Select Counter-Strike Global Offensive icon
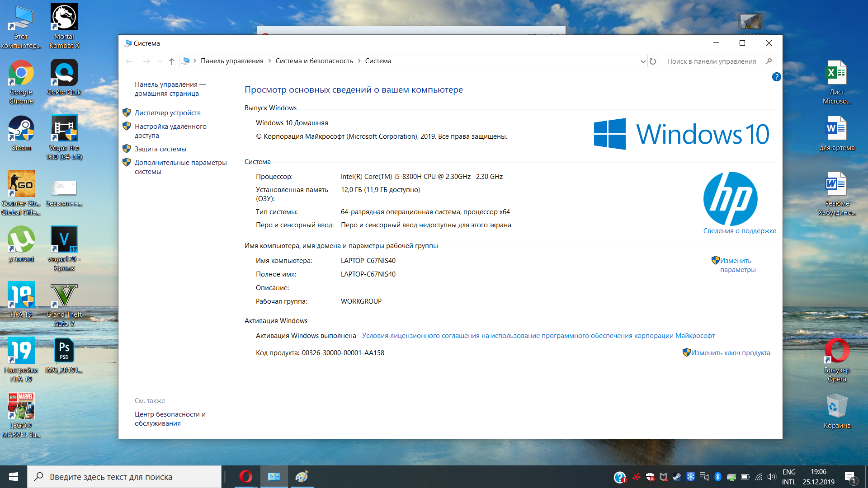This screenshot has height=488, width=868. point(21,193)
